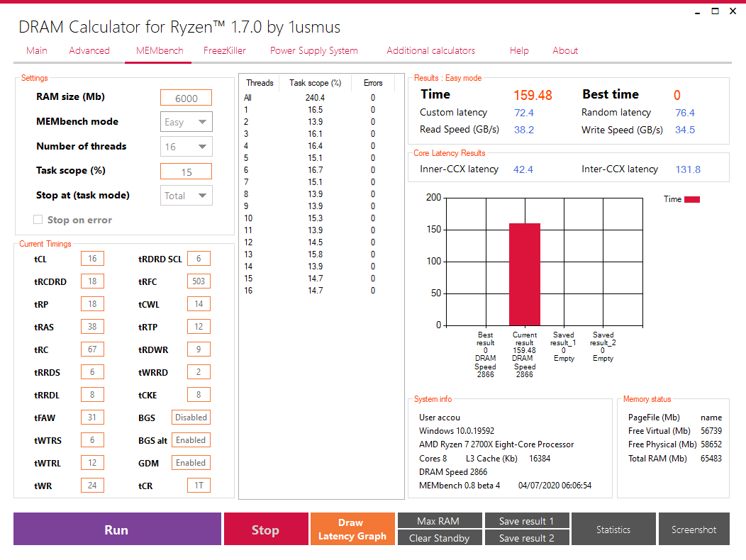This screenshot has height=560, width=746.
Task: Click the tRRDS value field
Action: click(92, 371)
